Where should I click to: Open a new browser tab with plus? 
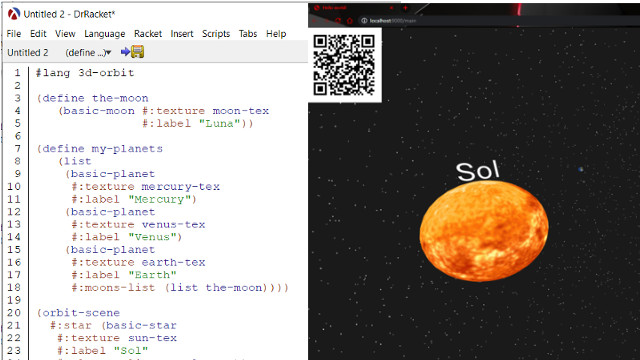[x=405, y=8]
